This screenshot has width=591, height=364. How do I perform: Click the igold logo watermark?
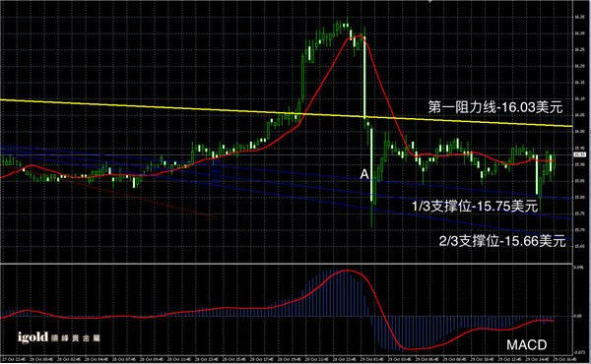click(x=33, y=337)
